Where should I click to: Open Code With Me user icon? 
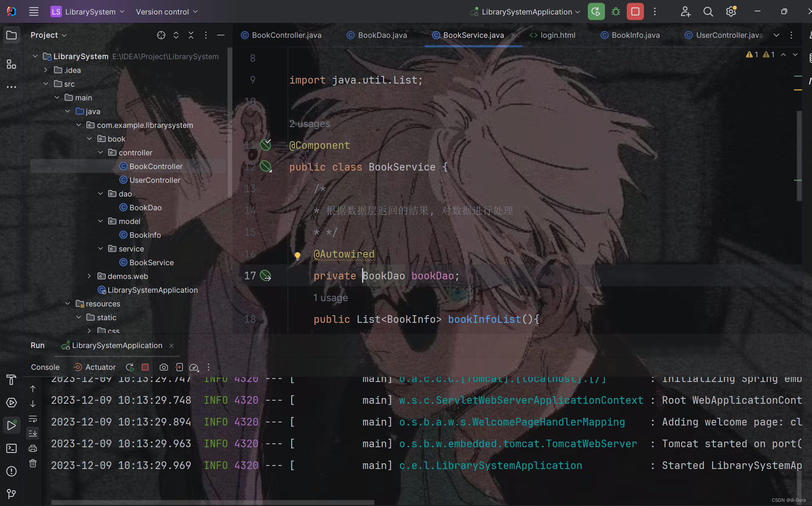tap(686, 11)
